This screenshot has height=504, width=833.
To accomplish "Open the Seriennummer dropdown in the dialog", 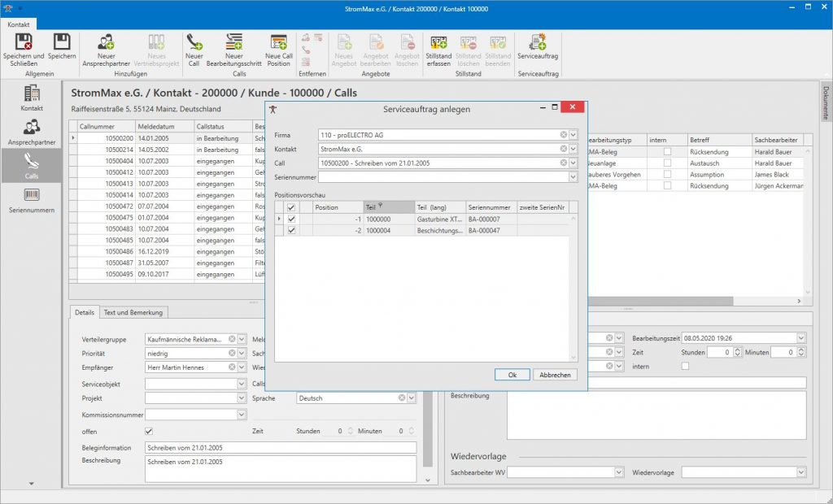I will tap(574, 176).
